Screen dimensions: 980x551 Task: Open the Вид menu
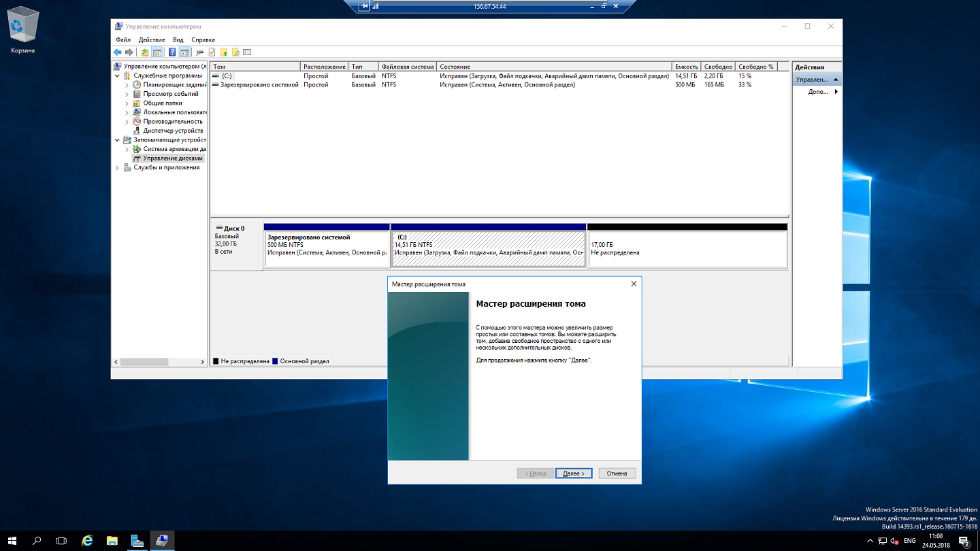(178, 40)
